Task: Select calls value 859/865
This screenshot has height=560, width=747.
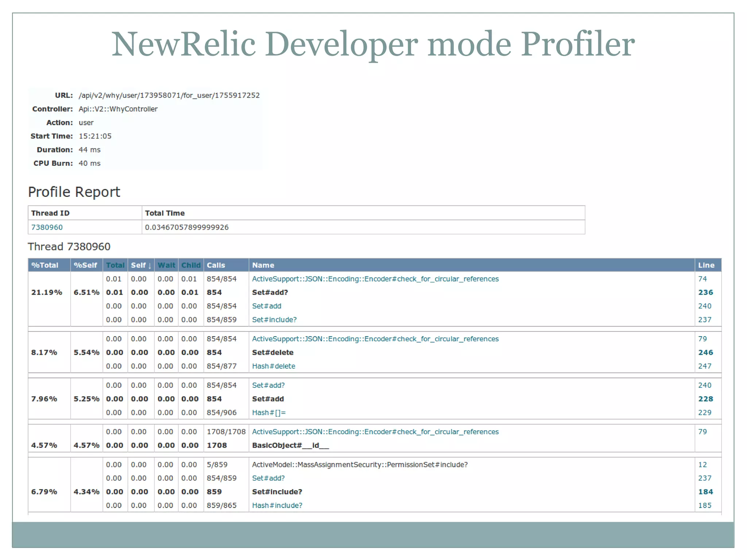Action: click(221, 505)
